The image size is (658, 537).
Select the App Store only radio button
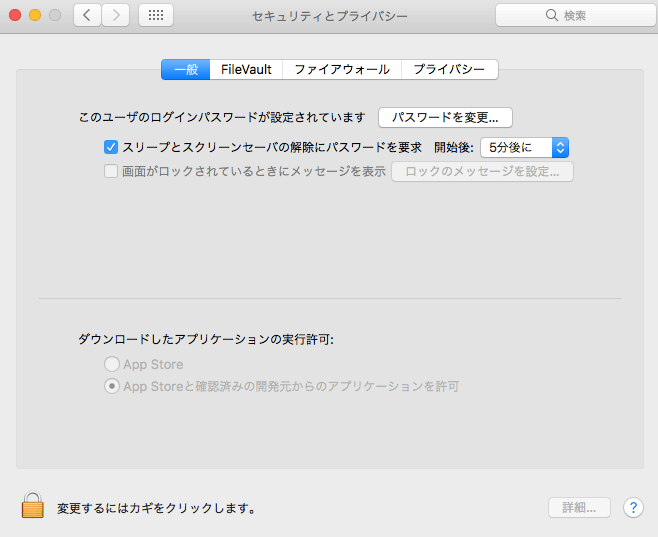[x=112, y=364]
